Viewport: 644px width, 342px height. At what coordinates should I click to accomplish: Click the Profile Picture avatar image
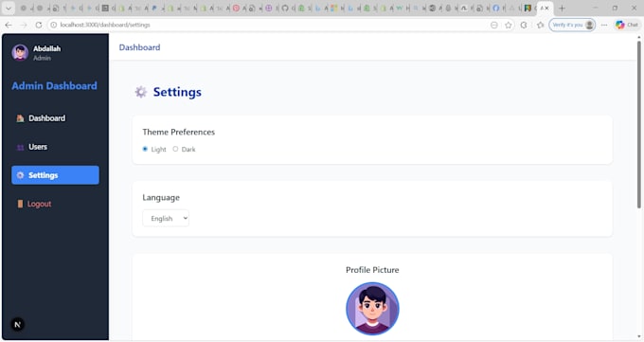372,309
